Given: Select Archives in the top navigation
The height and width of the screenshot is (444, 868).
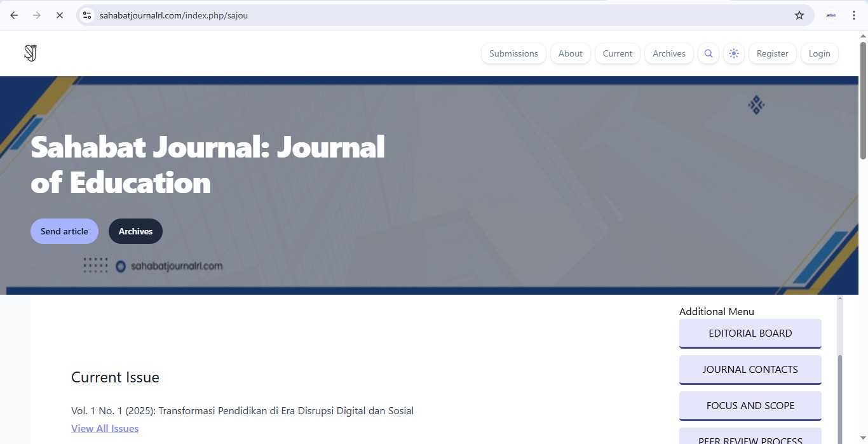Looking at the screenshot, I should click(x=668, y=53).
